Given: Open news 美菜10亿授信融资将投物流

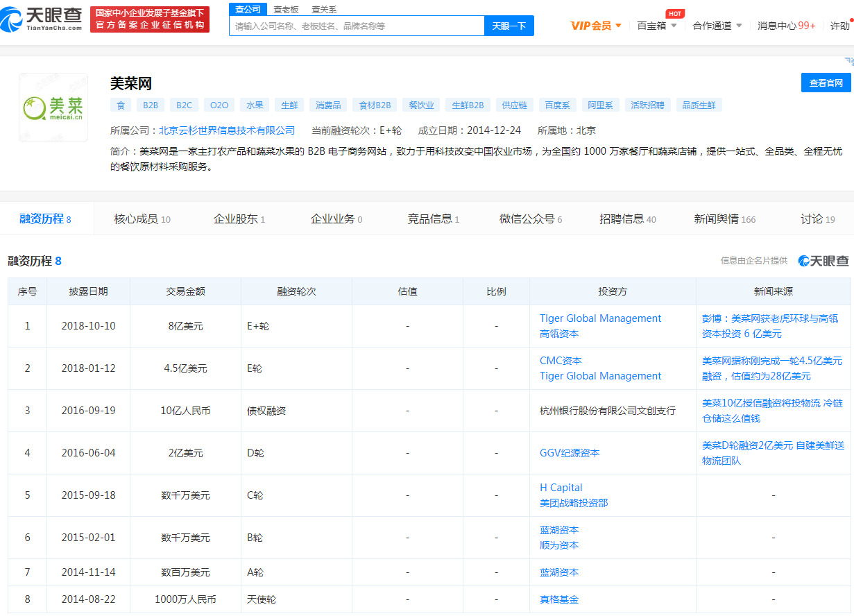Looking at the screenshot, I should click(x=772, y=411).
